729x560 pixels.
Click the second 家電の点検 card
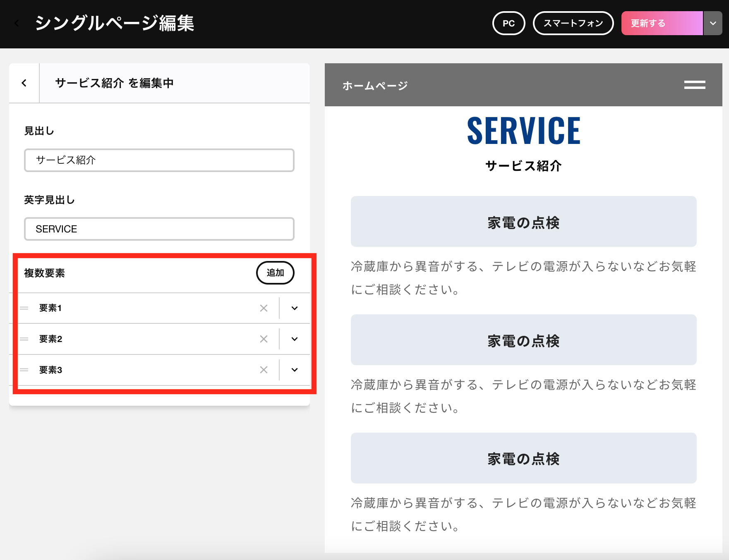click(523, 340)
